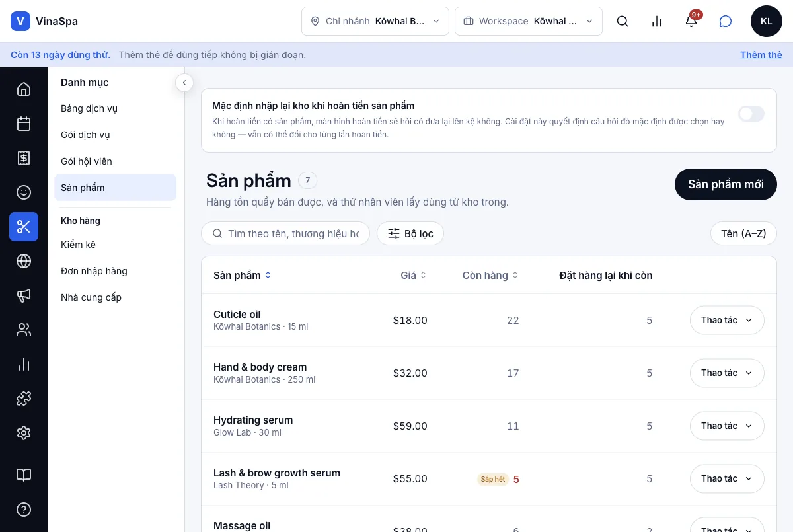Open the calendar icon in sidebar
This screenshot has height=532, width=793.
pos(24,124)
